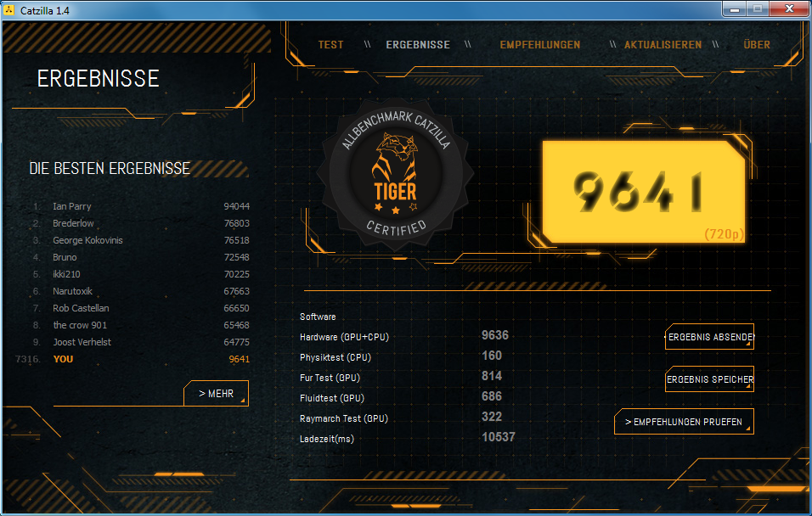The height and width of the screenshot is (516, 812).
Task: Click DIE BESTEN ERGEBNISSE heading
Action: click(x=110, y=168)
